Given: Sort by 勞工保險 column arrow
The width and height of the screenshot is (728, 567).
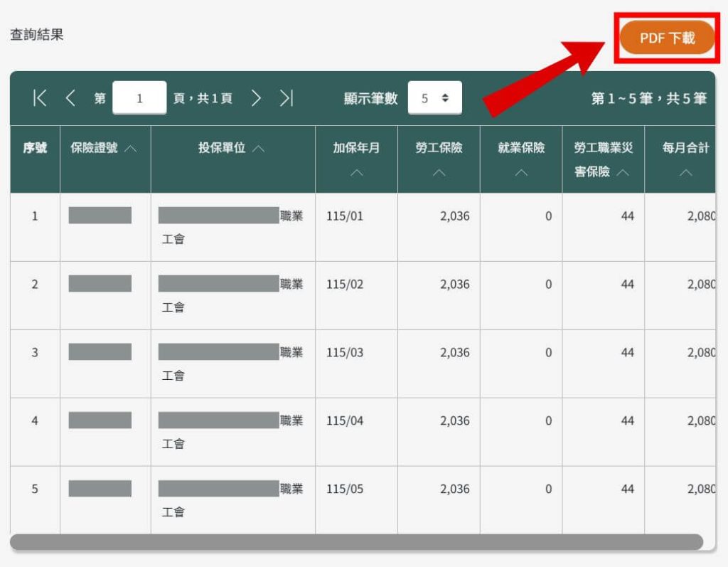Looking at the screenshot, I should coord(439,173).
